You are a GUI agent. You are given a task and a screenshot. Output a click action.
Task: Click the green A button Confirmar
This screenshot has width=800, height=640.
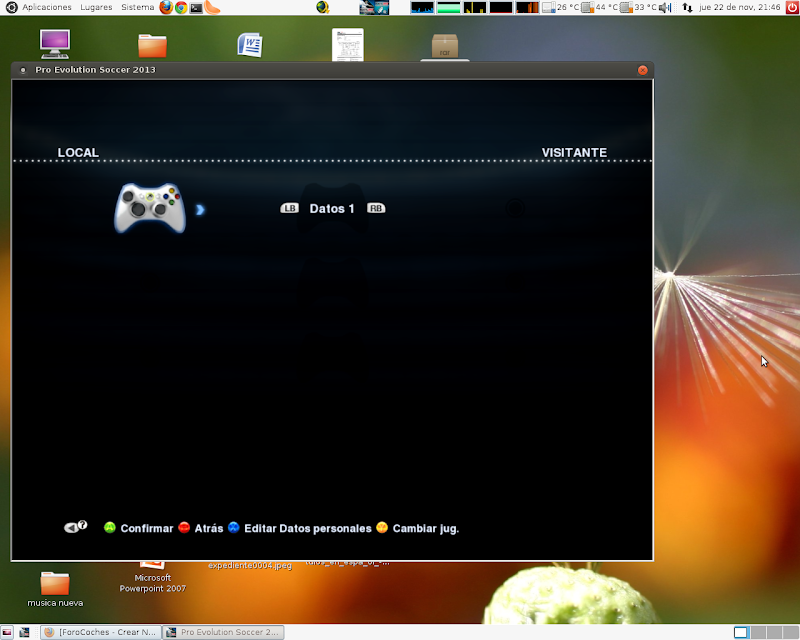pos(139,528)
